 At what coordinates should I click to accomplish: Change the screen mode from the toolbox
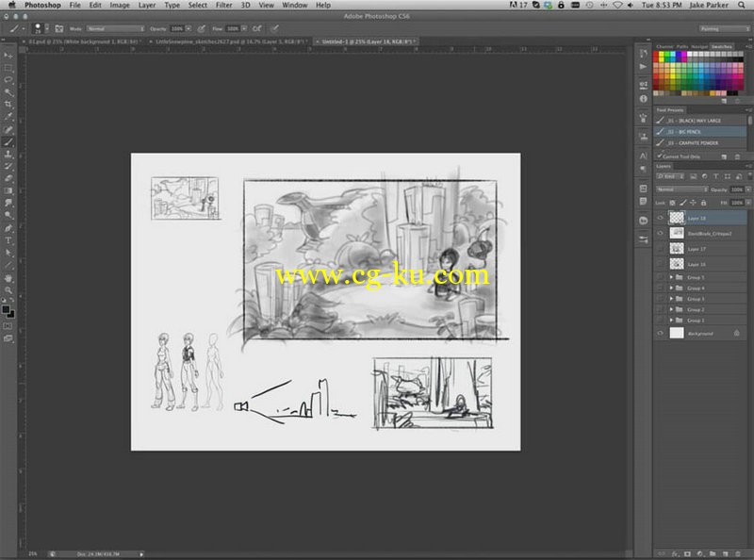pos(8,338)
